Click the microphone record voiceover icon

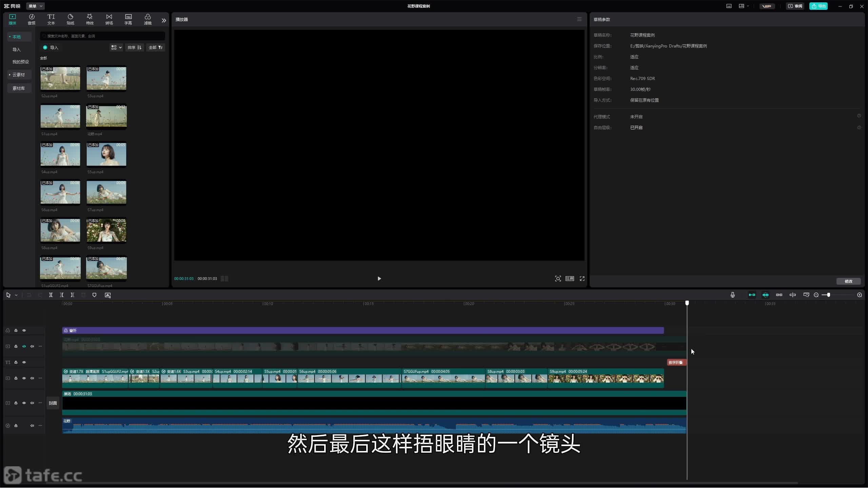point(732,295)
